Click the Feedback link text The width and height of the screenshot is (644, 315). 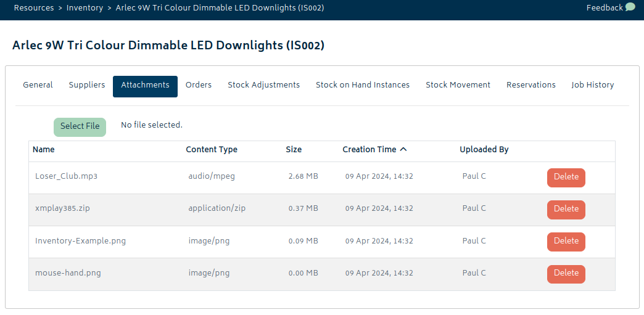click(x=605, y=8)
